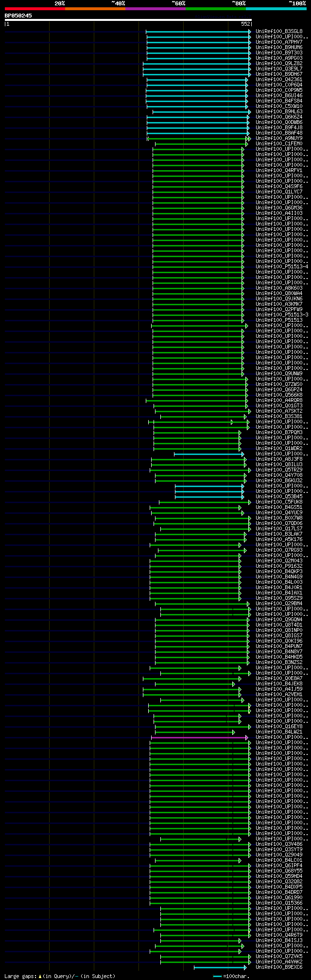Select the UniRef100_Q80WA4 label
The image size is (311, 980).
pyautogui.click(x=279, y=294)
